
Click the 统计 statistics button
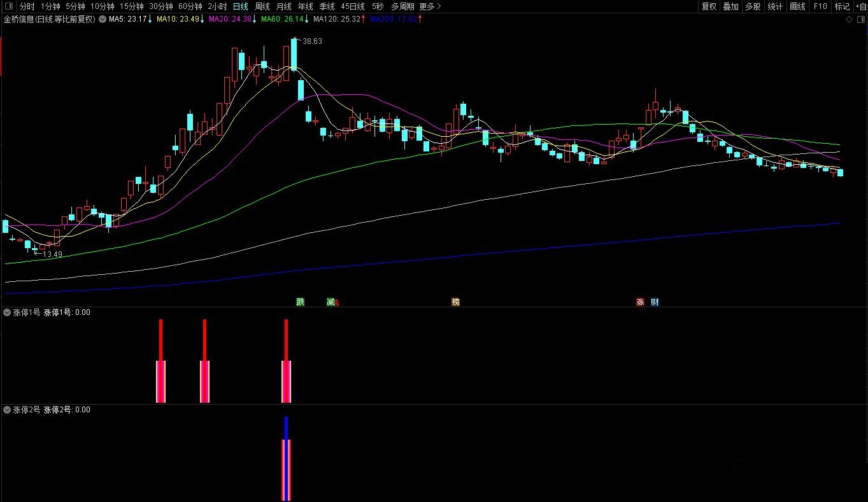click(775, 6)
